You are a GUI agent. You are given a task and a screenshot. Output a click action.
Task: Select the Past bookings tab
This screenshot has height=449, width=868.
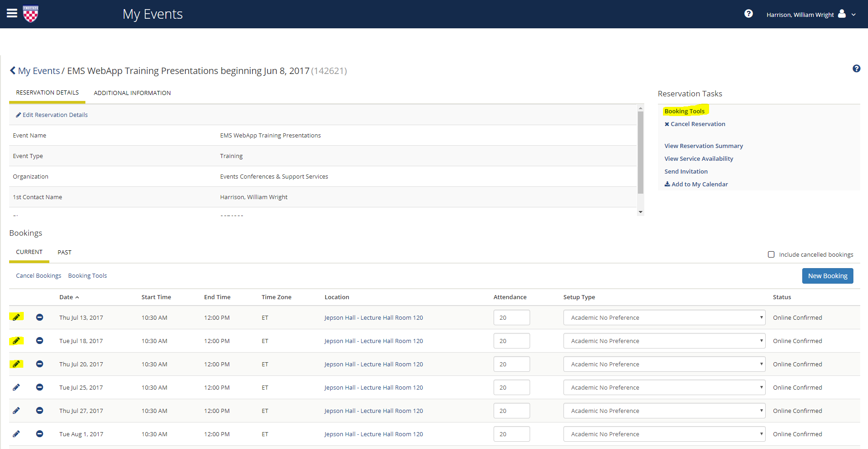click(x=64, y=252)
